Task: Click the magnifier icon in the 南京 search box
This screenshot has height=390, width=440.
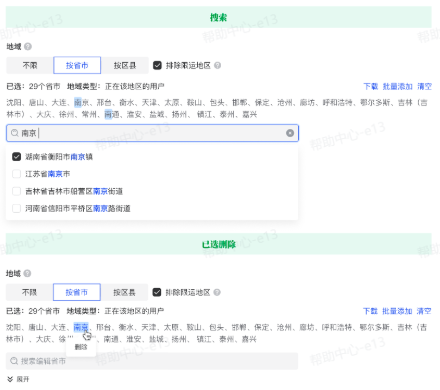Action: click(x=15, y=133)
